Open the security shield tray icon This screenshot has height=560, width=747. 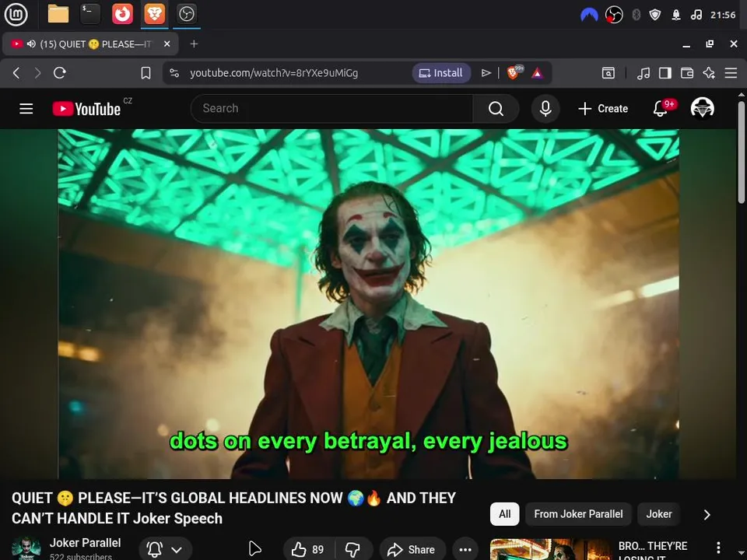click(x=655, y=16)
